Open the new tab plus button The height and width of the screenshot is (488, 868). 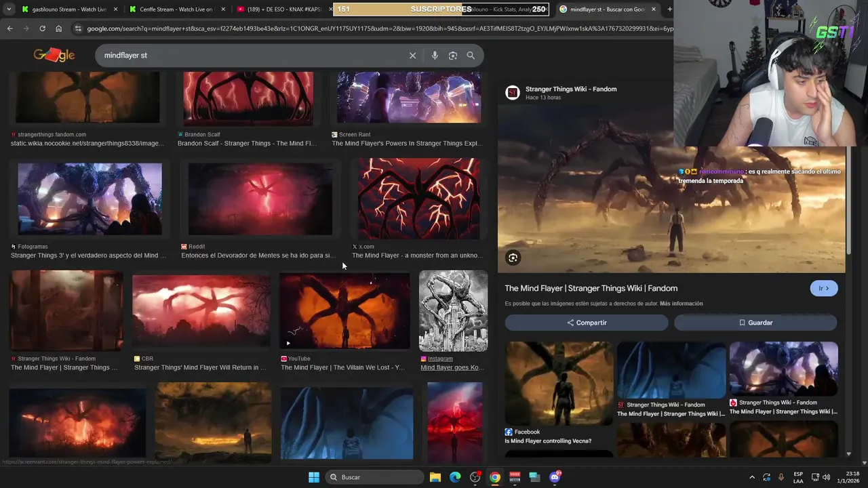(x=669, y=9)
